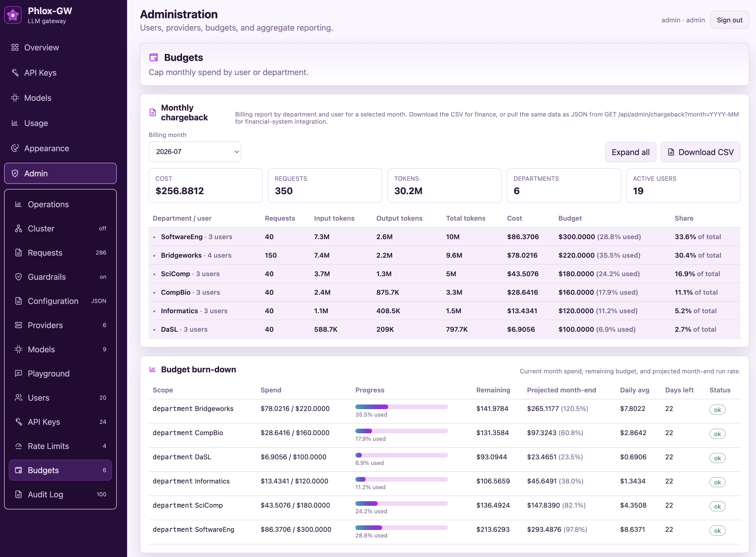Expand the CompBio department row
The image size is (756, 557).
[154, 293]
